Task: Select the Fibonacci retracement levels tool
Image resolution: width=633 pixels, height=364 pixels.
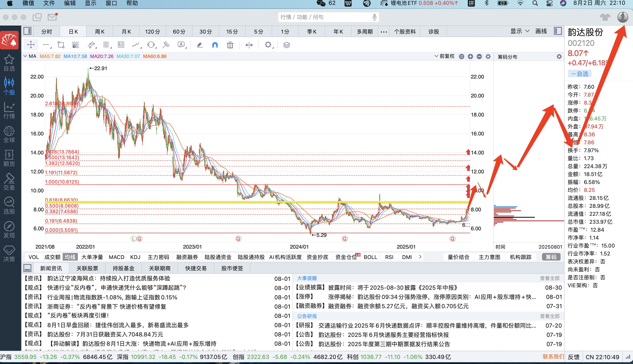Action: pyautogui.click(x=121, y=45)
